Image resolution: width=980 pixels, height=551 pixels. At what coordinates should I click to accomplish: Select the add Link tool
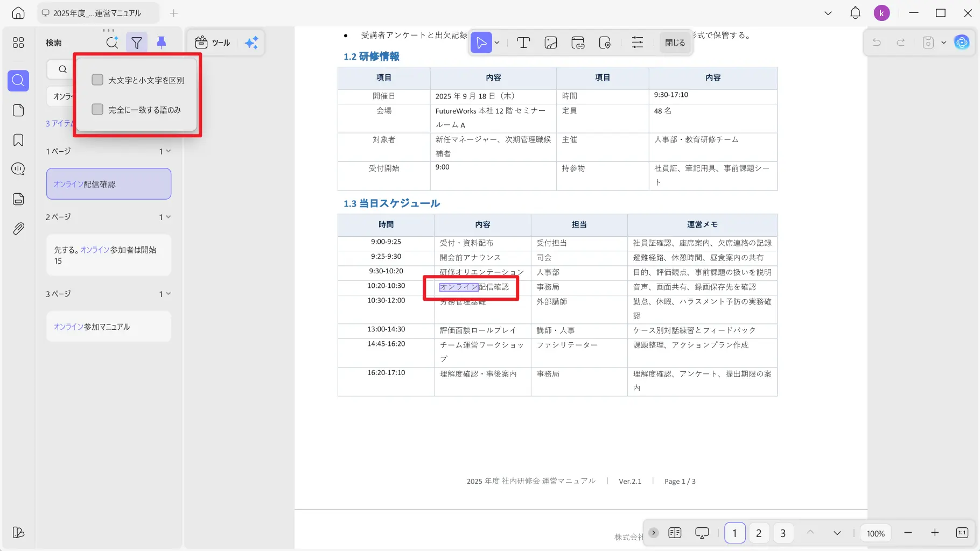[x=578, y=43]
